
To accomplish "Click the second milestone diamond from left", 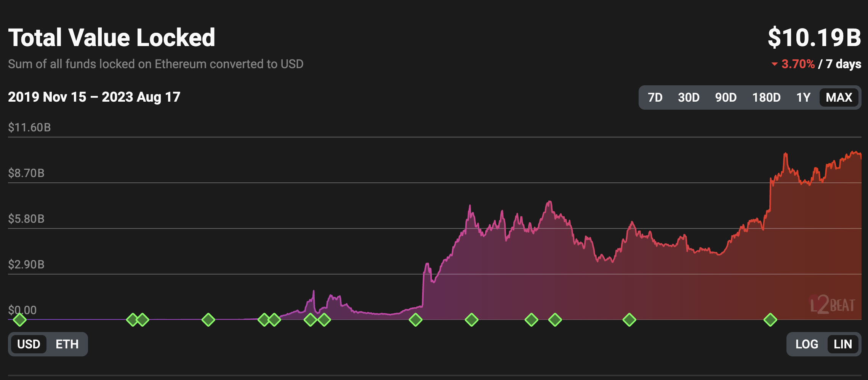I will (x=132, y=320).
